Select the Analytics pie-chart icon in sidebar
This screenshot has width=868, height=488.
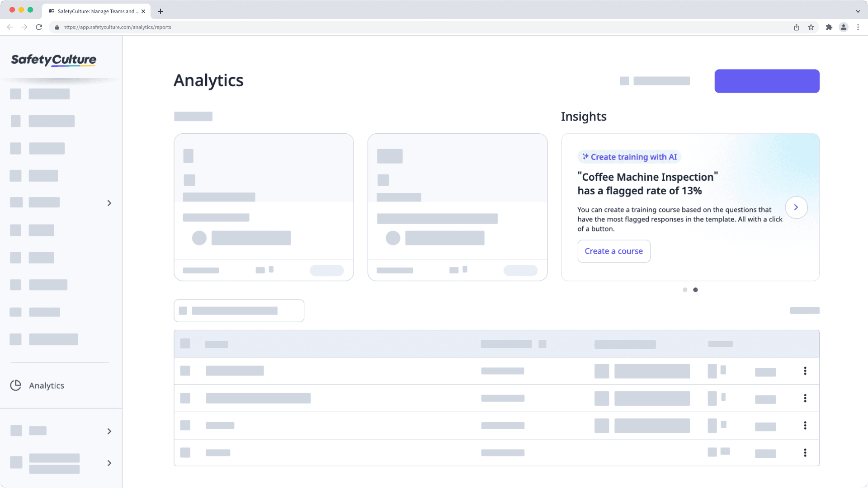[15, 385]
